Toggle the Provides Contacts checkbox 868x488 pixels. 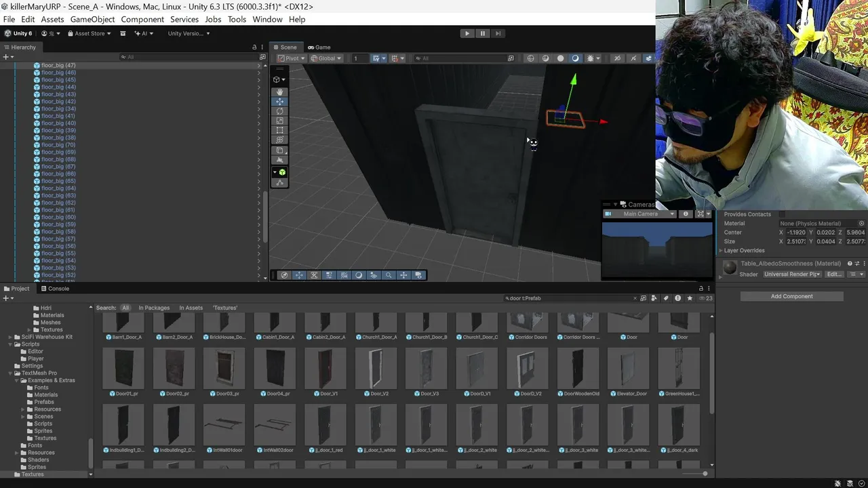click(x=782, y=214)
